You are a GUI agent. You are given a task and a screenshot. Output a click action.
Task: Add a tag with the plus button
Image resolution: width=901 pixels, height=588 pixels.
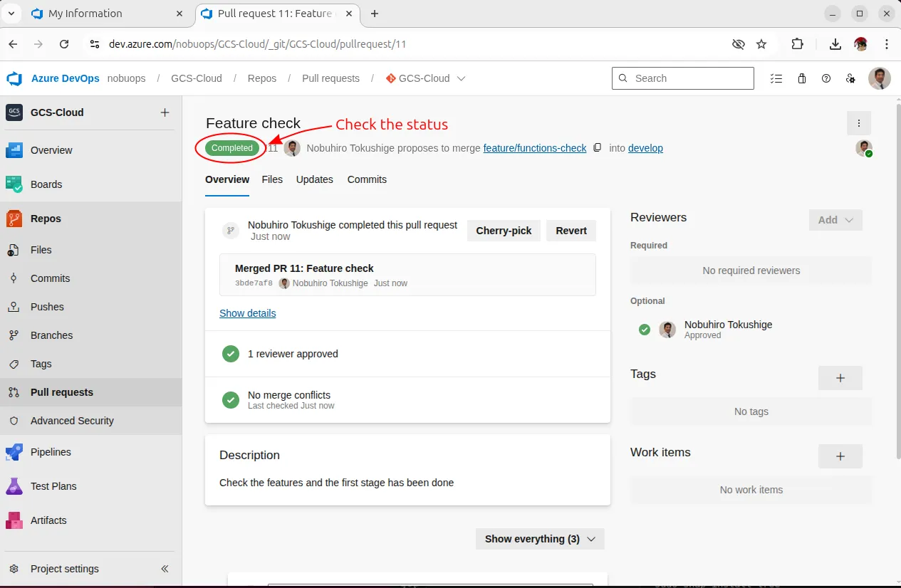tap(840, 378)
